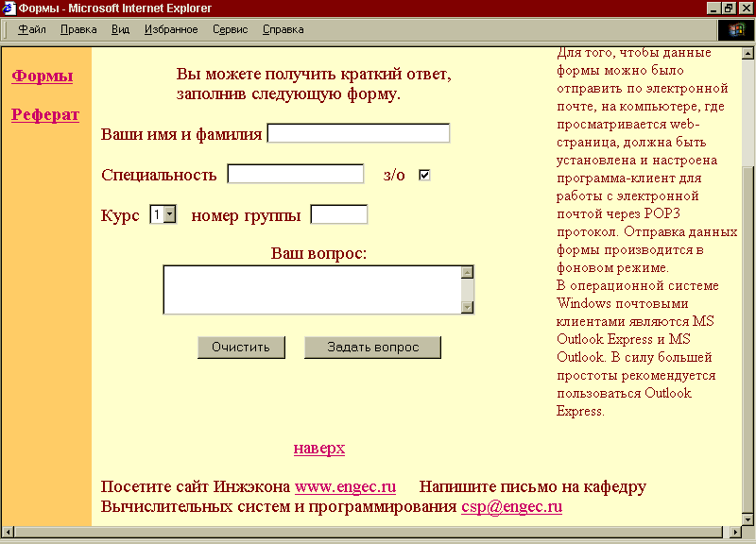Close the Internet Explorer window

(x=746, y=8)
